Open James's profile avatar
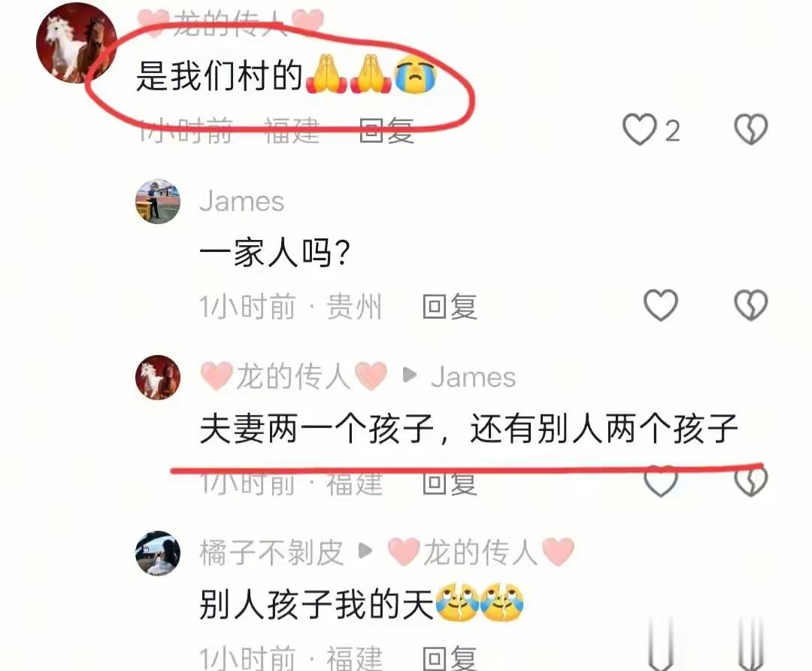 click(158, 202)
